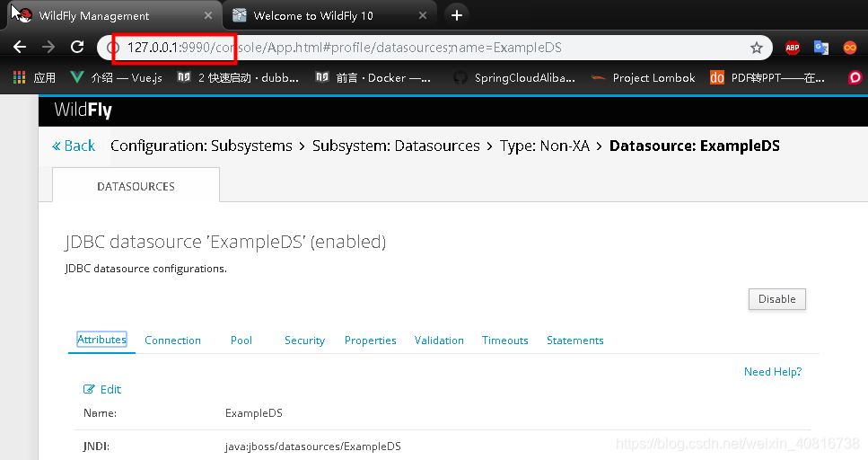Close the Welcome to WildFly 10 tab
Viewport: 868px width, 460px height.
point(423,15)
